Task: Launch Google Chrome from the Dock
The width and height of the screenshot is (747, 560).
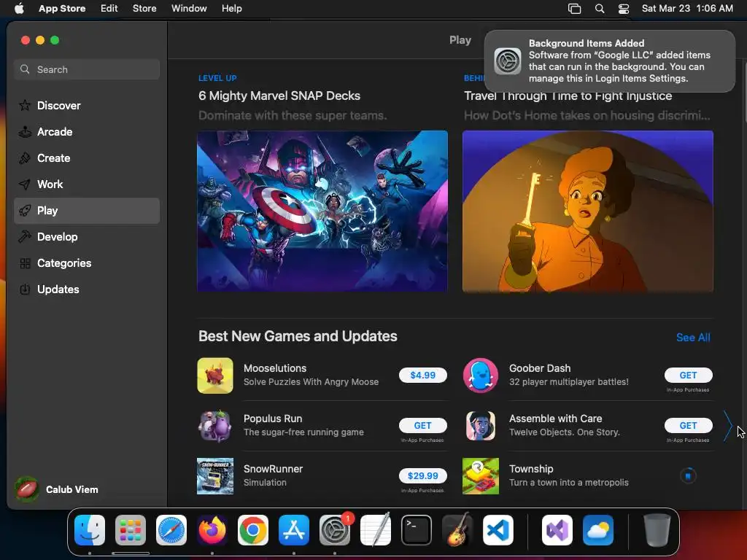Action: pos(253,530)
